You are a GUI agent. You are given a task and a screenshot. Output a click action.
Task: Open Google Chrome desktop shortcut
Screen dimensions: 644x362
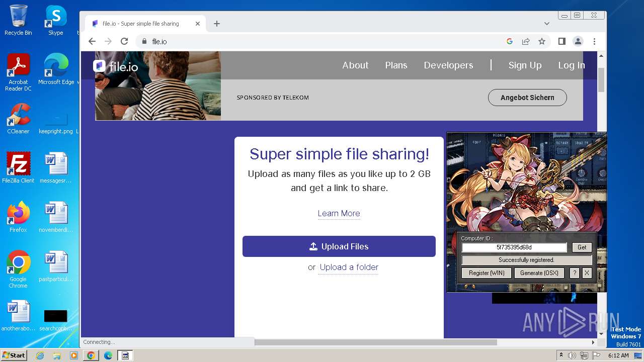18,269
